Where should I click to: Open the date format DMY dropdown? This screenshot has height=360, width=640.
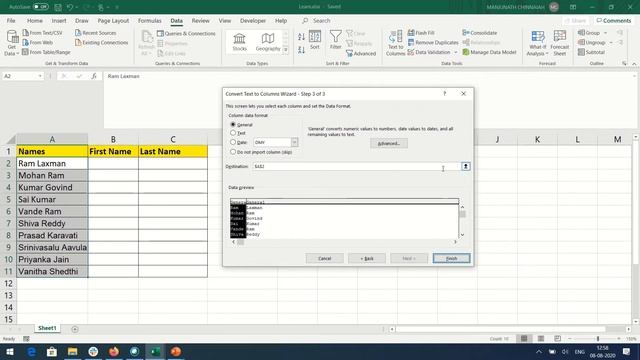(x=294, y=142)
